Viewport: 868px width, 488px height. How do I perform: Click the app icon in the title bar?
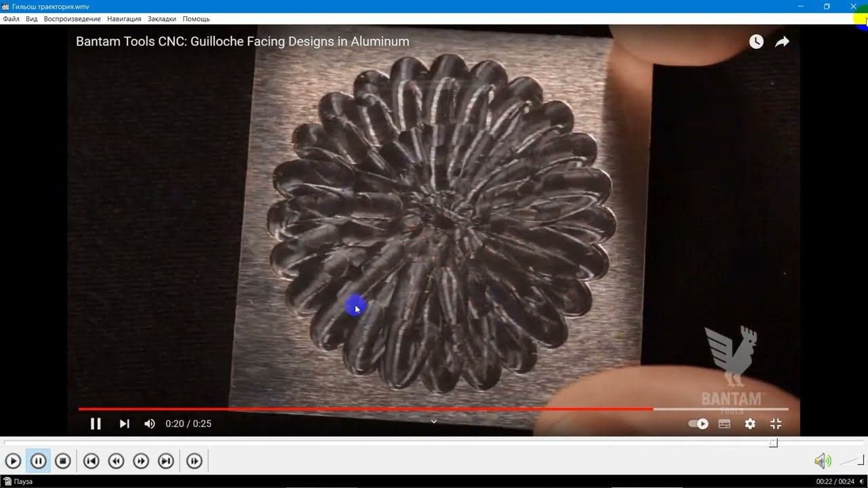(x=5, y=6)
